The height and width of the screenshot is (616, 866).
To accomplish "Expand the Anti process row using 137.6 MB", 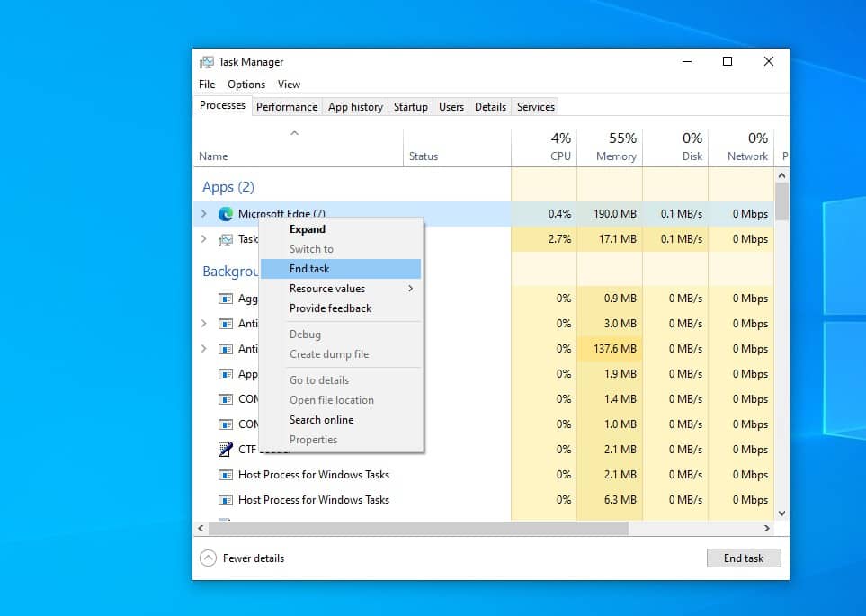I will pos(204,349).
